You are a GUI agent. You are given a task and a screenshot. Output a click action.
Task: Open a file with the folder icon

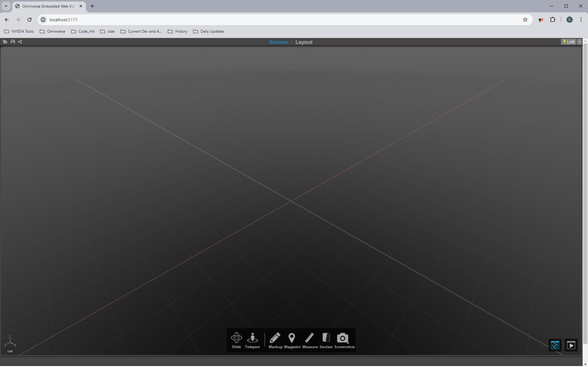tap(5, 42)
